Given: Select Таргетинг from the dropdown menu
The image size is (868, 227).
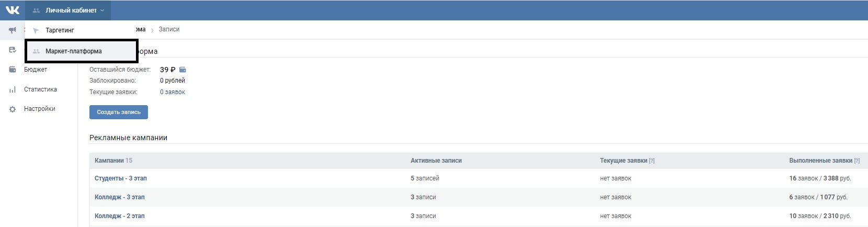Looking at the screenshot, I should (60, 30).
